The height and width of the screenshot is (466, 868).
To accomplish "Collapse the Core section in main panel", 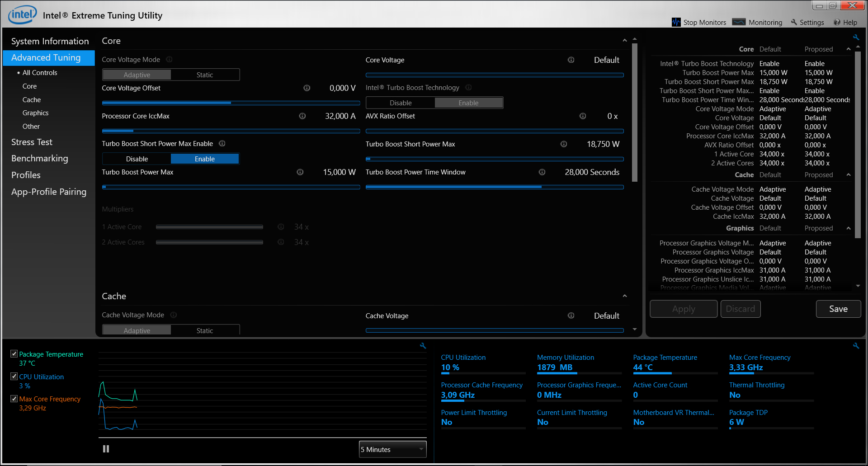I will 624,41.
